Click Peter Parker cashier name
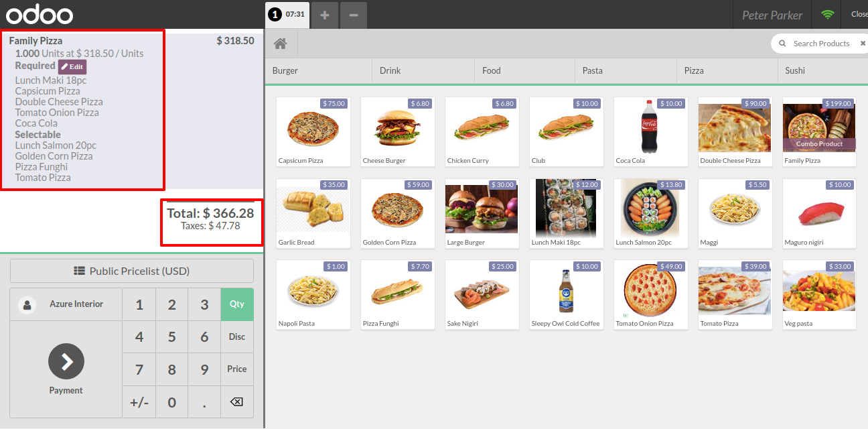The height and width of the screenshot is (429, 868). tap(772, 15)
